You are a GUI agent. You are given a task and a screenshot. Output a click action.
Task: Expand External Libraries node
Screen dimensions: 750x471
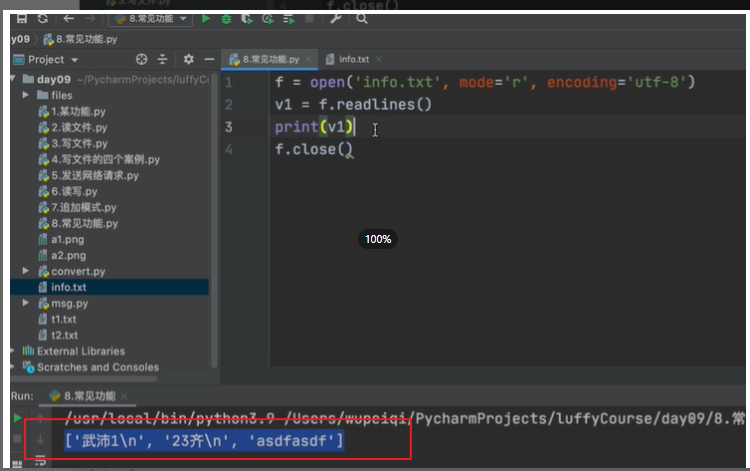coord(12,351)
